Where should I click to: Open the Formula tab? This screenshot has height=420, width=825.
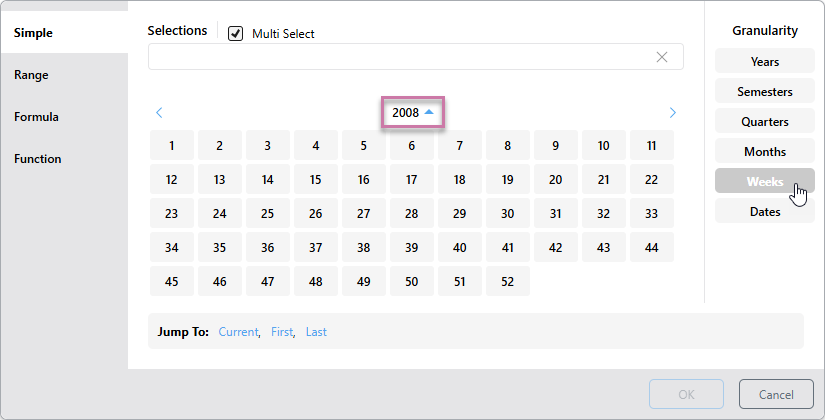(37, 117)
